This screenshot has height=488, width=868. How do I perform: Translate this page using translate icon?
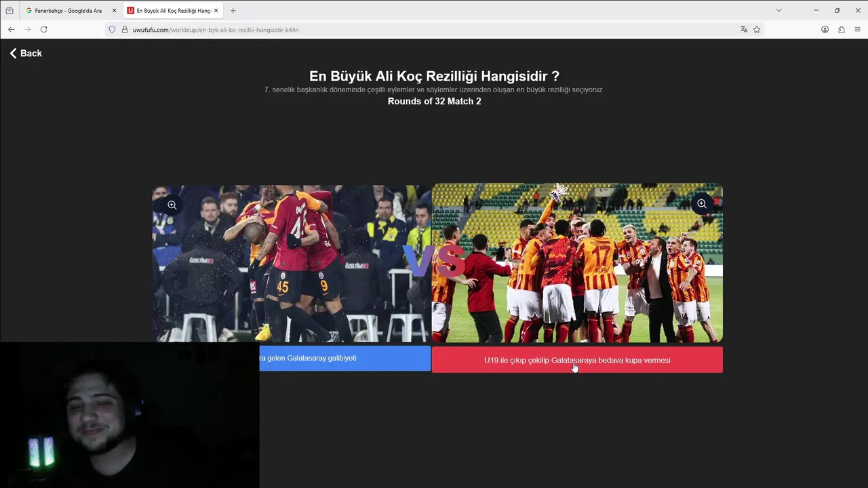click(744, 30)
